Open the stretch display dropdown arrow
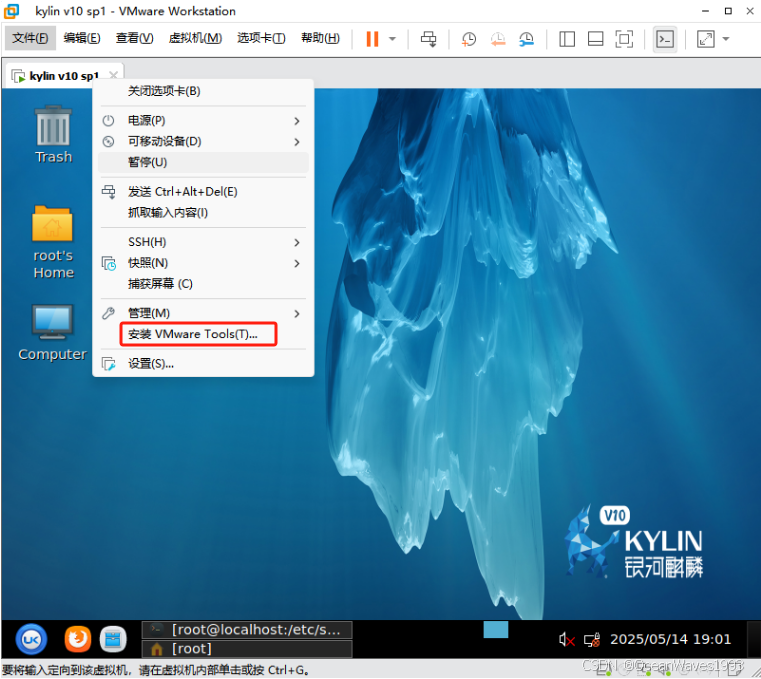Viewport: 761px width, 679px height. pos(726,39)
